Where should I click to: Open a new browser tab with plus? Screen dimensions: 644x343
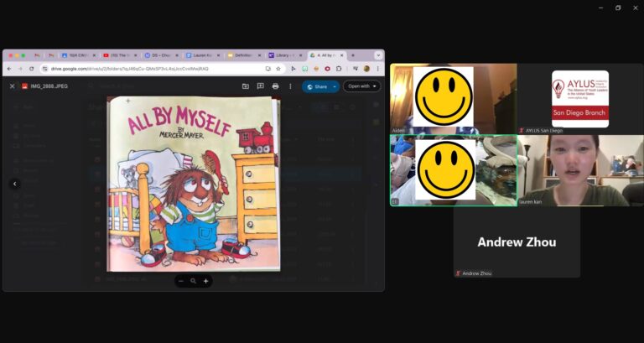(352, 55)
